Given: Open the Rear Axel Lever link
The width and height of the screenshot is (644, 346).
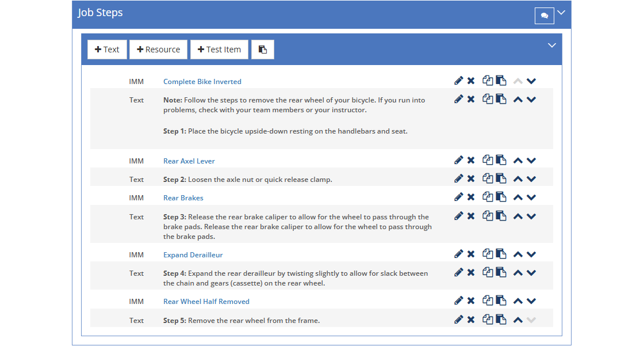Looking at the screenshot, I should (189, 161).
